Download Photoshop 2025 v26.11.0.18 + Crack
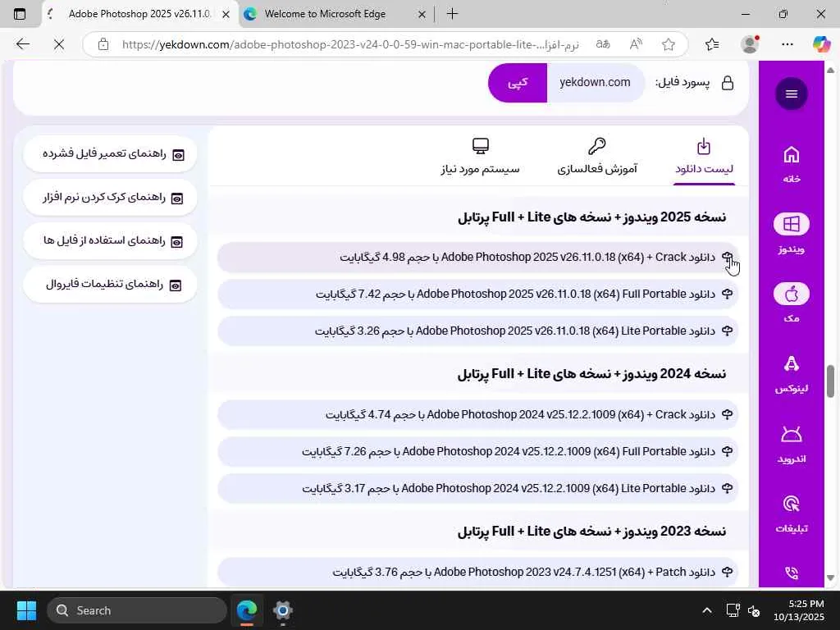This screenshot has height=630, width=840. [x=478, y=257]
